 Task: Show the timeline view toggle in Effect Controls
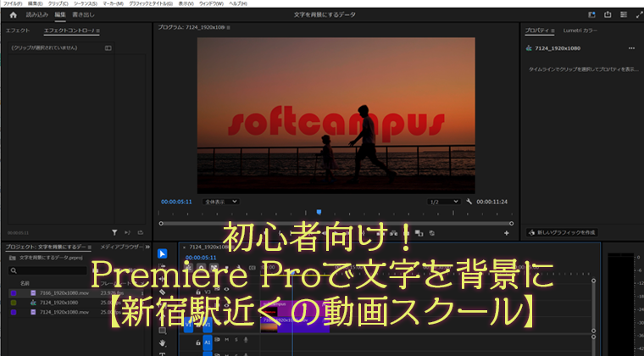coord(108,48)
